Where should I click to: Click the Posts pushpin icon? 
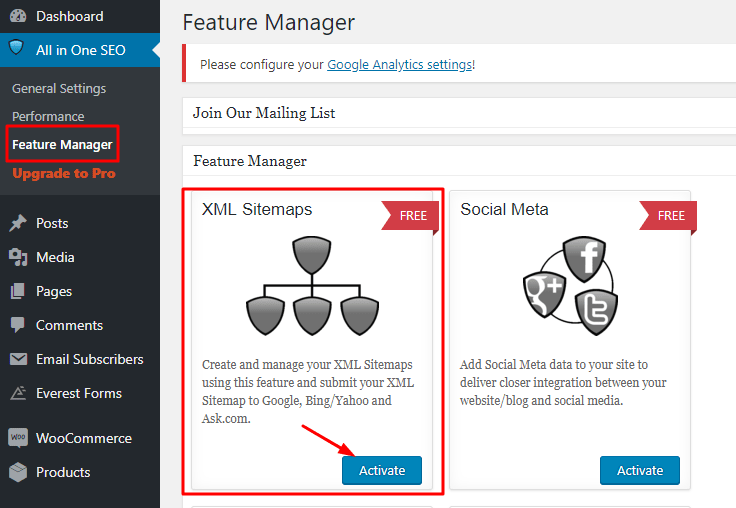point(18,223)
